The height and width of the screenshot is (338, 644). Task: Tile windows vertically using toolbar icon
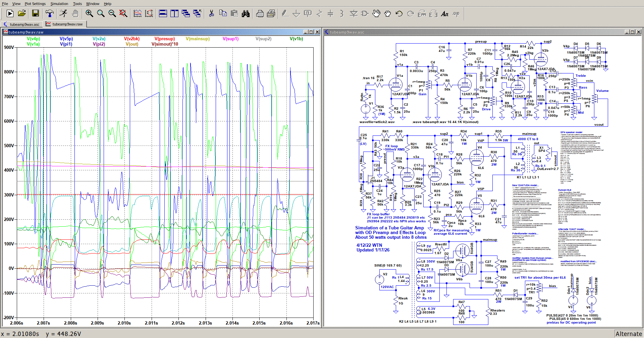[x=174, y=13]
